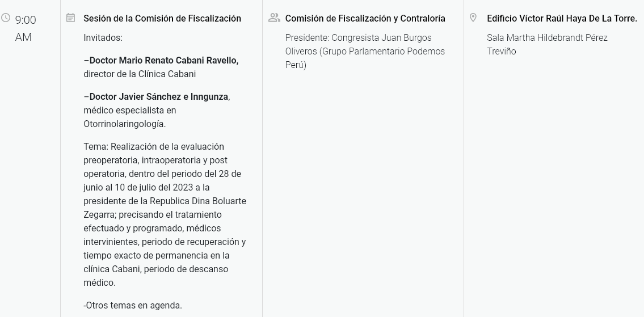The height and width of the screenshot is (317, 644).
Task: Click the location pin icon beside Edificio Víctor Raúl
Action: [x=473, y=18]
